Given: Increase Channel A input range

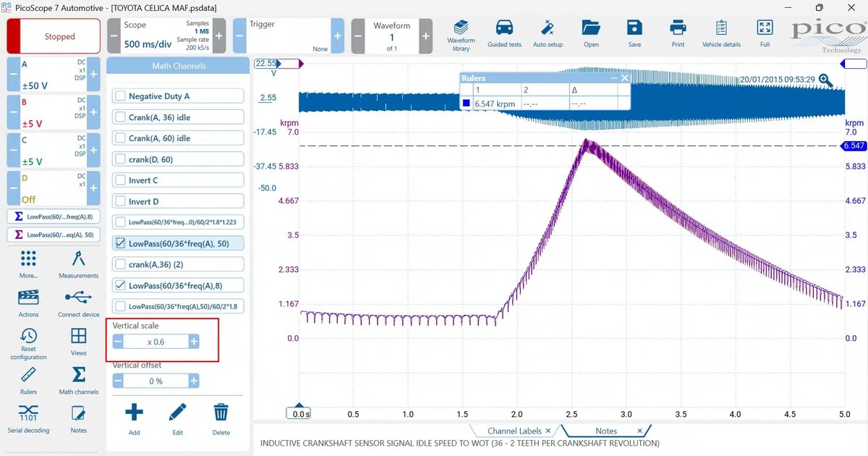Looking at the screenshot, I should coord(93,74).
